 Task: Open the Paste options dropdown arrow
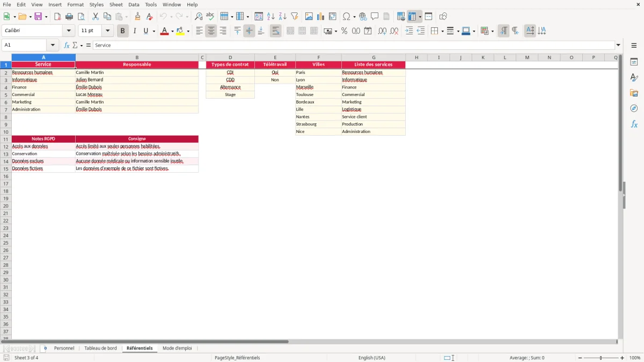[x=127, y=17]
